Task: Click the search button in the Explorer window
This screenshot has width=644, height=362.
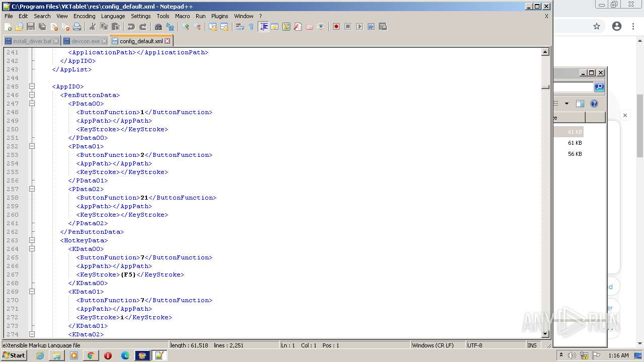Action: point(599,87)
